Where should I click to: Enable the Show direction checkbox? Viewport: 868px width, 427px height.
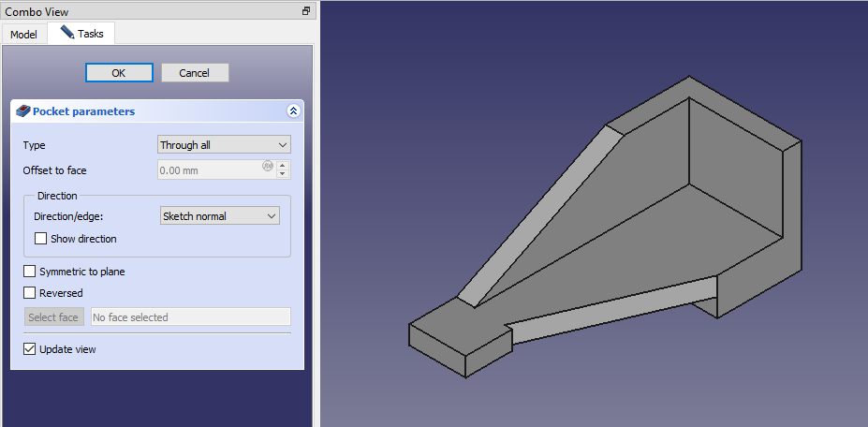coord(40,239)
